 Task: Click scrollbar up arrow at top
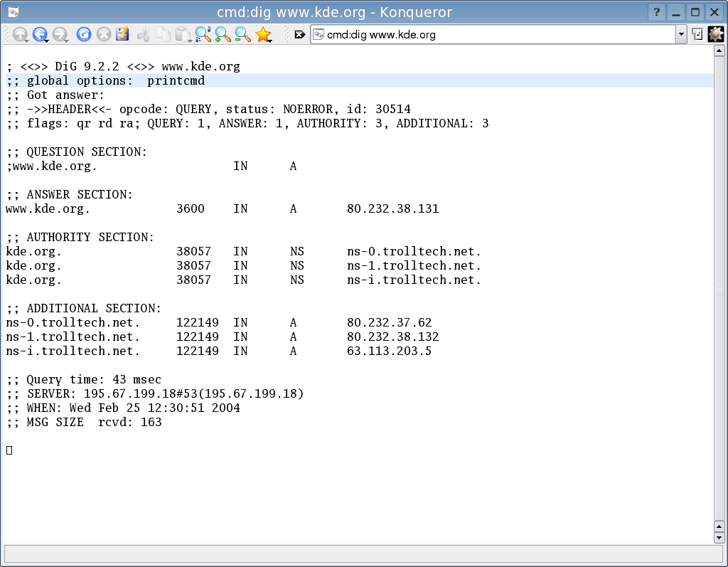click(719, 51)
